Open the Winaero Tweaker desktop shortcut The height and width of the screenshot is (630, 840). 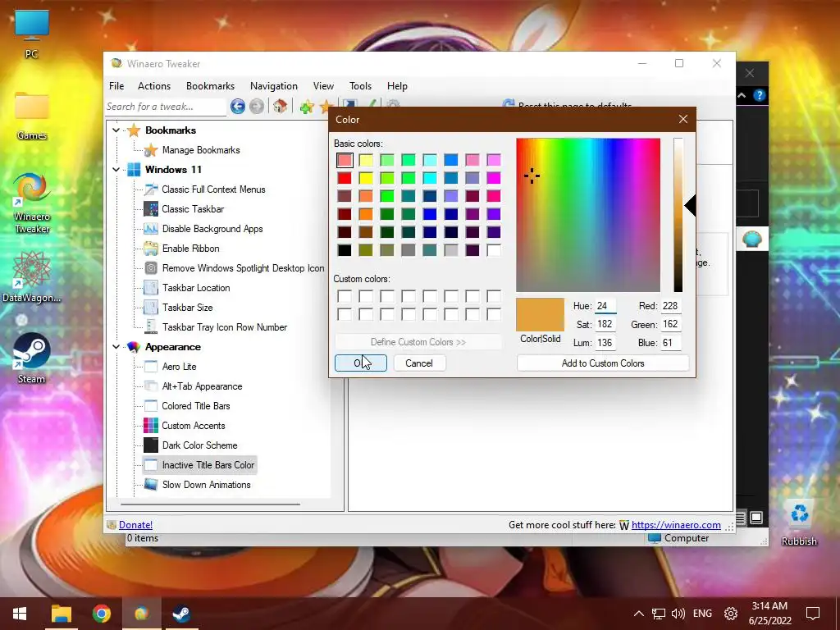(32, 203)
